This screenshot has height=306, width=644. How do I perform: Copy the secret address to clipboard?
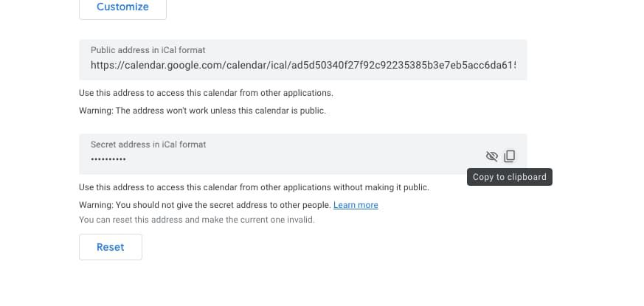click(510, 156)
